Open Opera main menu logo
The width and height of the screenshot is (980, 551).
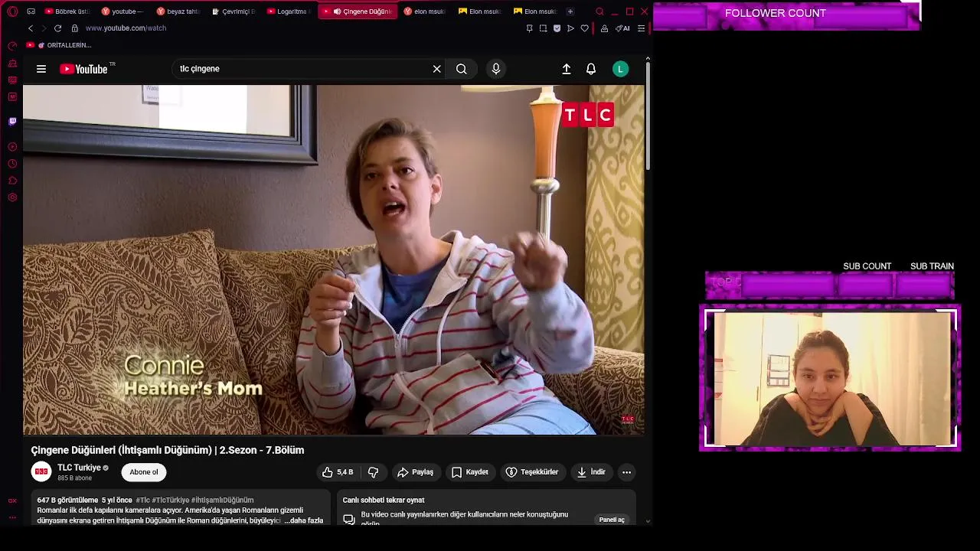point(12,11)
